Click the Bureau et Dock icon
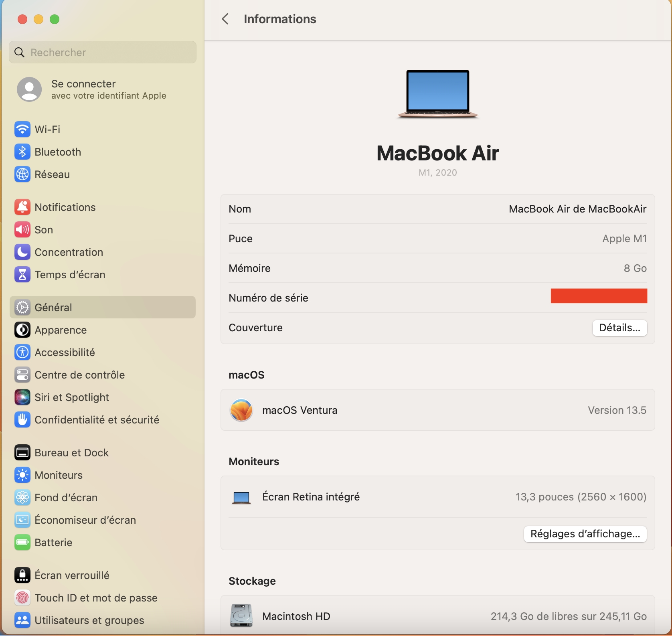The height and width of the screenshot is (636, 672). (x=22, y=452)
